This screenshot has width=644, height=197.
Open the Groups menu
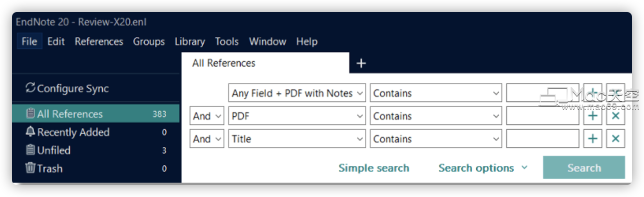pos(149,41)
